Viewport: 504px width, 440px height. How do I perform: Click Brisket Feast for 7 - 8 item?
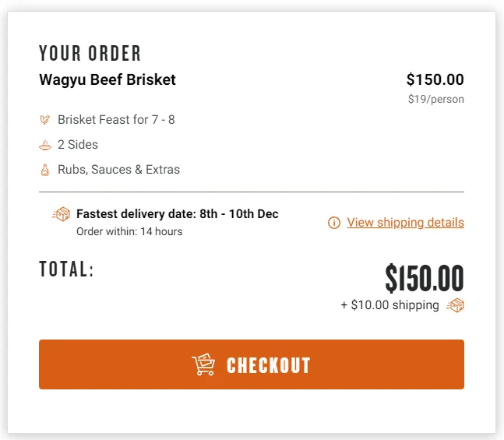[116, 120]
